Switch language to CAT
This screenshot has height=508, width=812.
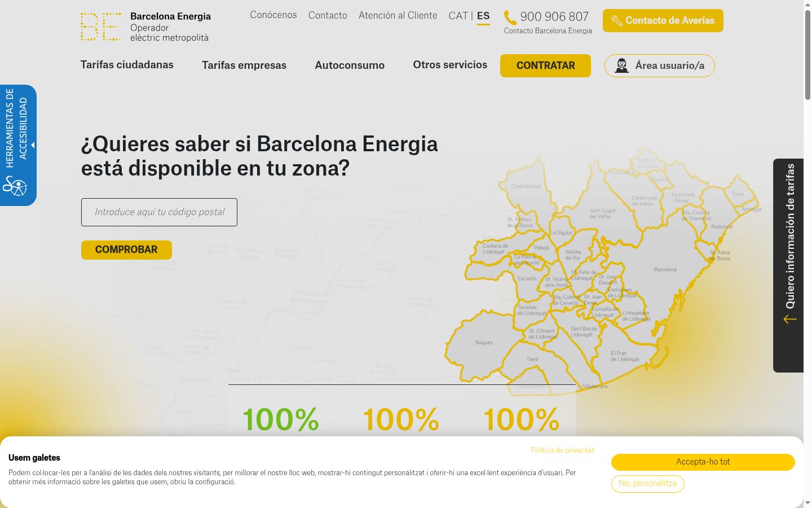(x=458, y=16)
